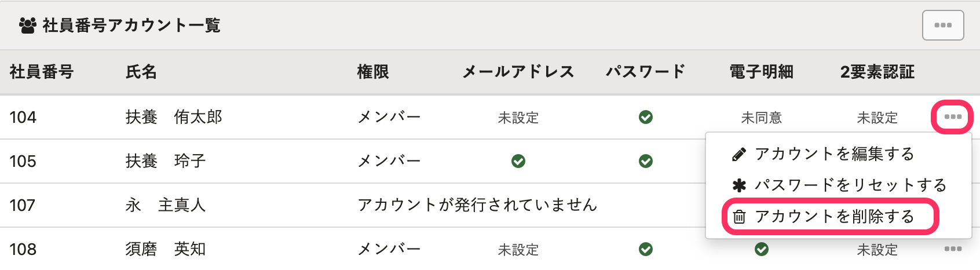Click the pencil edit icon
980x270 pixels.
(739, 155)
